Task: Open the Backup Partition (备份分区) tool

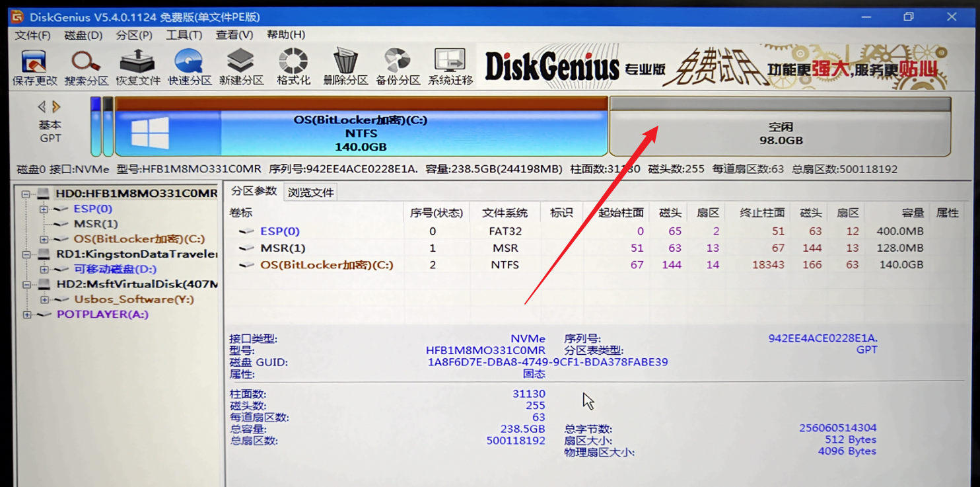Action: tap(398, 68)
